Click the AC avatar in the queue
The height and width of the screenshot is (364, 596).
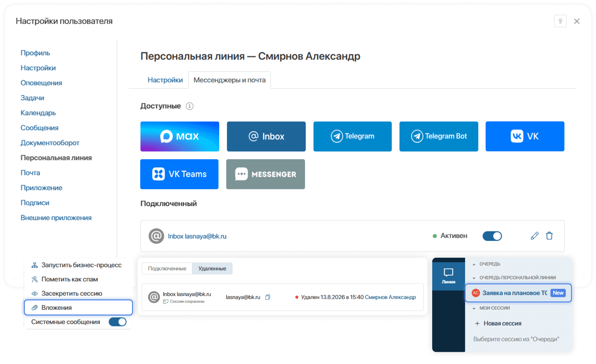[x=476, y=293]
